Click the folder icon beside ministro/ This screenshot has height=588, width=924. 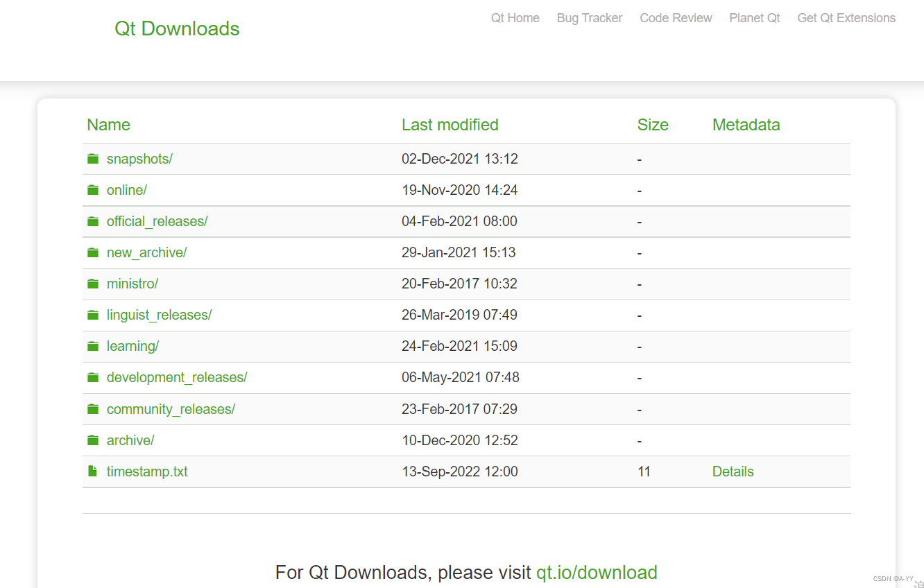pyautogui.click(x=93, y=284)
